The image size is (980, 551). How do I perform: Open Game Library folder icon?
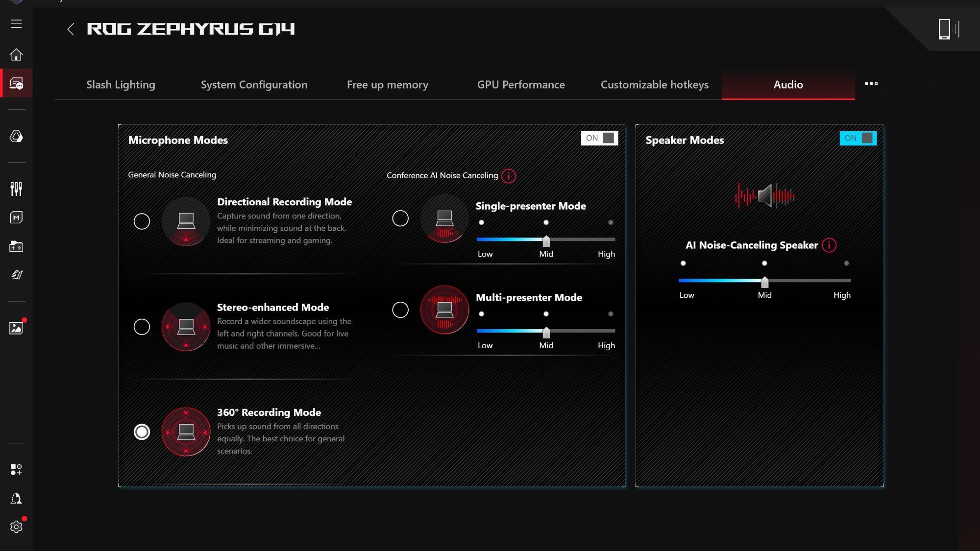(16, 246)
